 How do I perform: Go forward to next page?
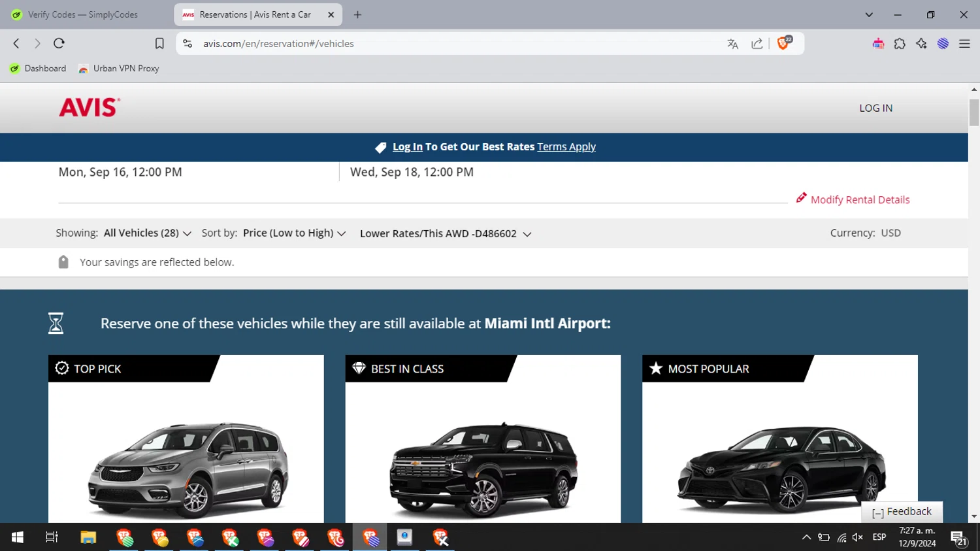[x=37, y=44]
